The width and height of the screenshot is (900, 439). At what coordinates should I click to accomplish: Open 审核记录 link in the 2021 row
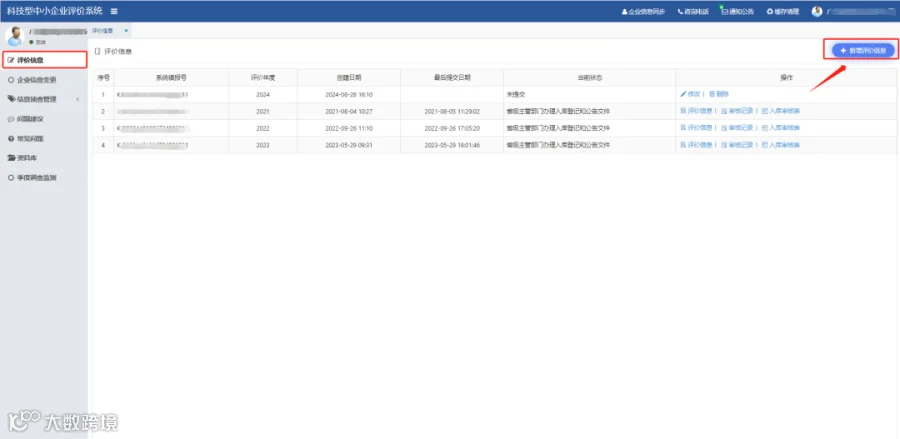737,111
